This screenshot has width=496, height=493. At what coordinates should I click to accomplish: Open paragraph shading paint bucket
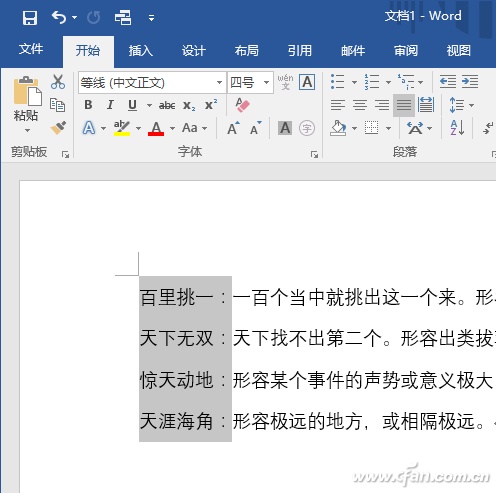point(338,128)
